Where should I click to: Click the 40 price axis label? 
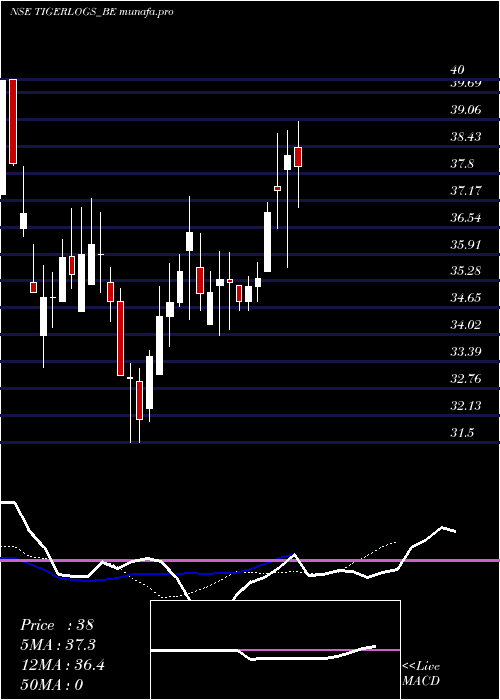[x=457, y=70]
